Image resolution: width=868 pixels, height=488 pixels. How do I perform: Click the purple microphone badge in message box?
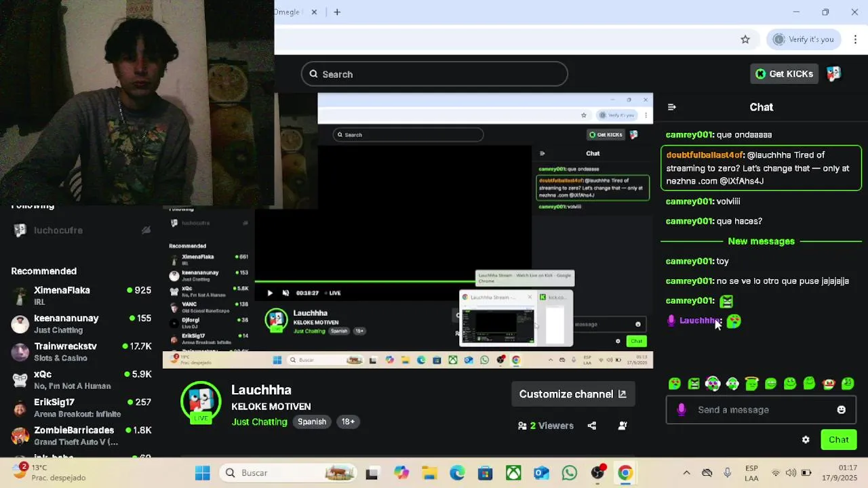click(x=682, y=409)
